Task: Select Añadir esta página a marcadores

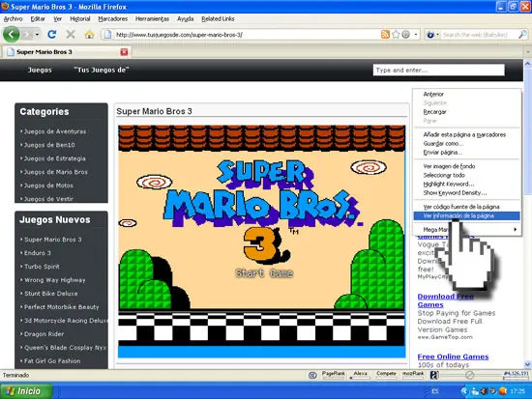Action: (x=467, y=134)
